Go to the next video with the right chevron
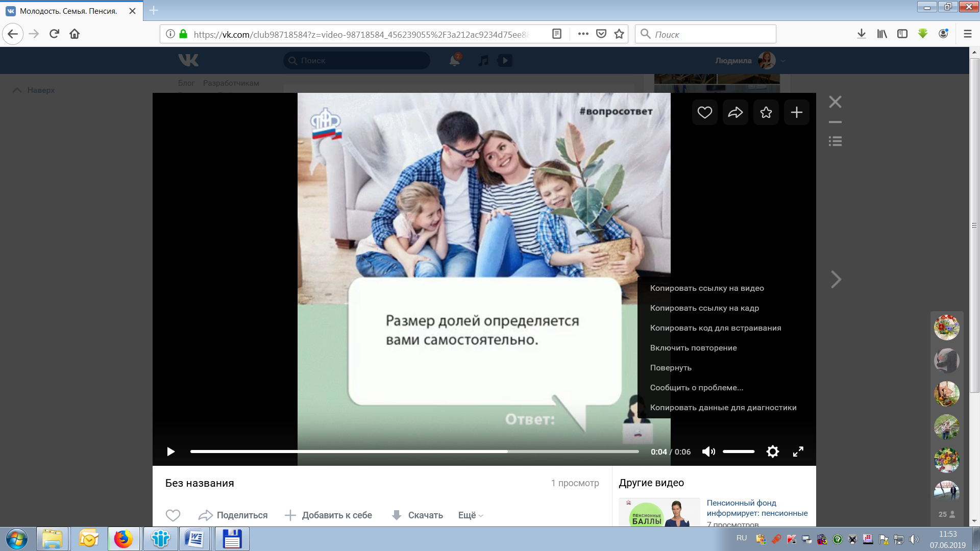Image resolution: width=980 pixels, height=551 pixels. [x=836, y=279]
